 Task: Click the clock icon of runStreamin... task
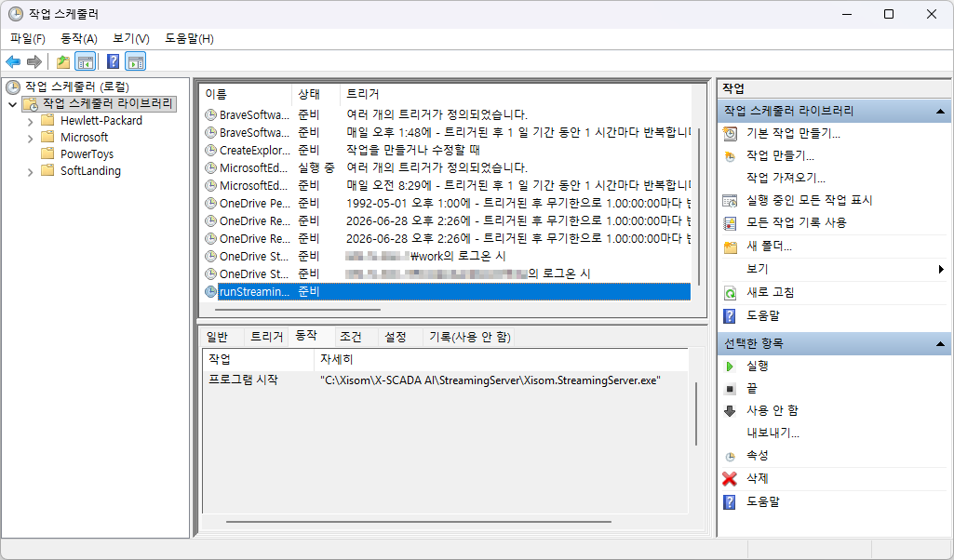pos(210,292)
